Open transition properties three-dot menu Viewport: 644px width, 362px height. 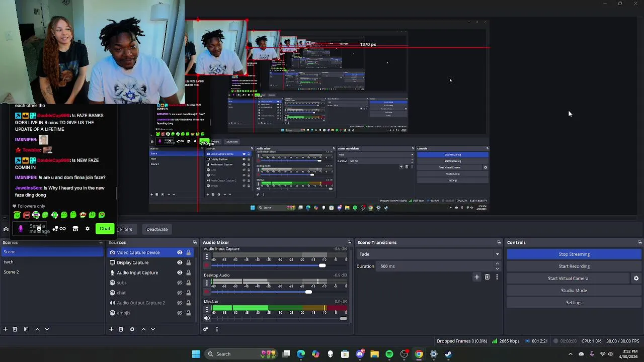click(x=497, y=277)
